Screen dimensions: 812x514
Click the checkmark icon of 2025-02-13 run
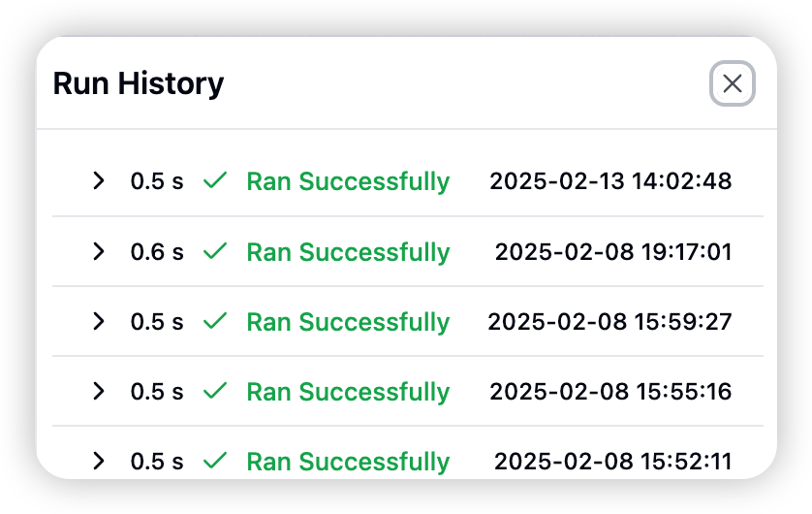tap(215, 180)
